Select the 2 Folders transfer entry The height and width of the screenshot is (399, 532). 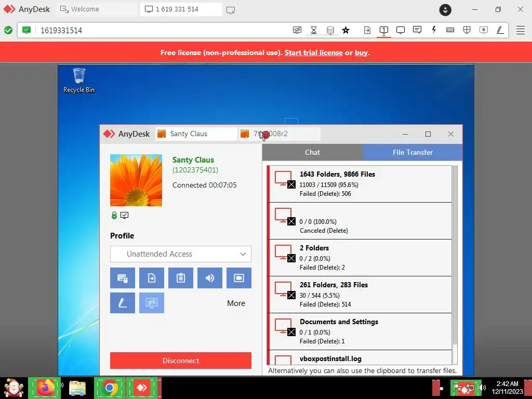pos(360,258)
